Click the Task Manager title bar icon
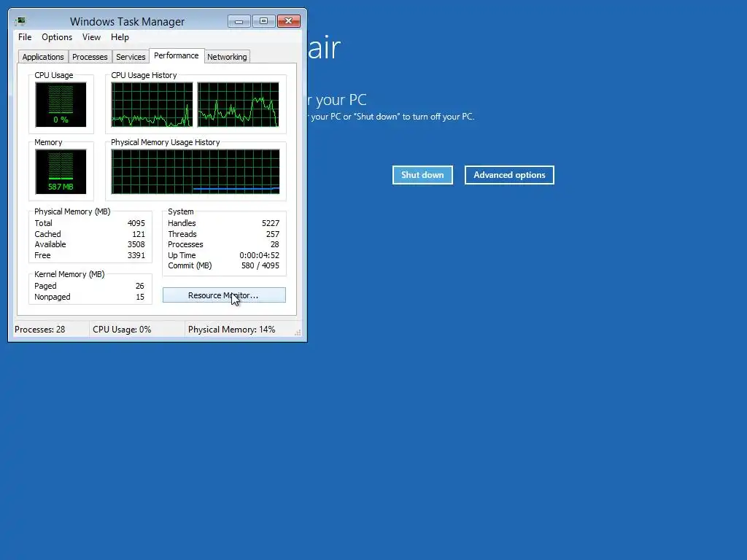 pyautogui.click(x=20, y=21)
